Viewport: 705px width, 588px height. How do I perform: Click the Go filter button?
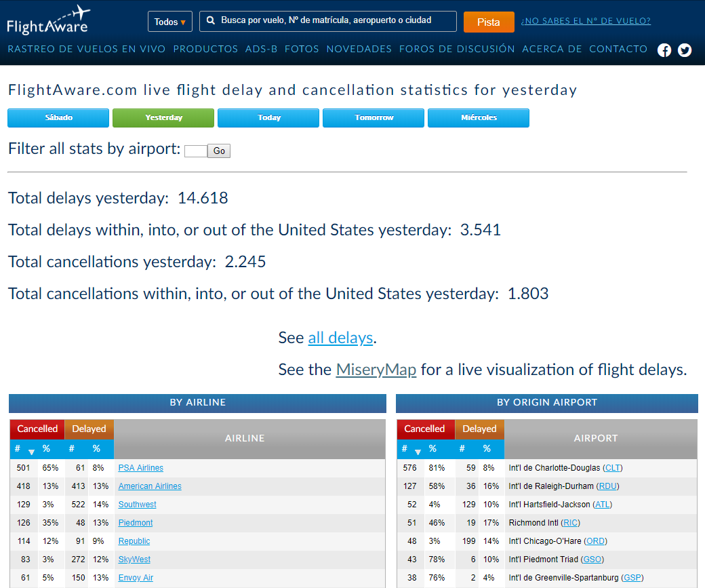click(219, 151)
